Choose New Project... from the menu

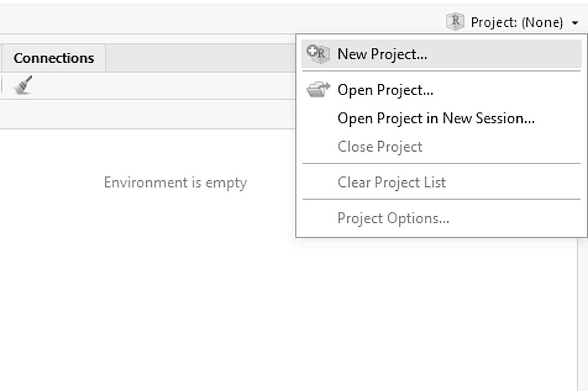382,54
